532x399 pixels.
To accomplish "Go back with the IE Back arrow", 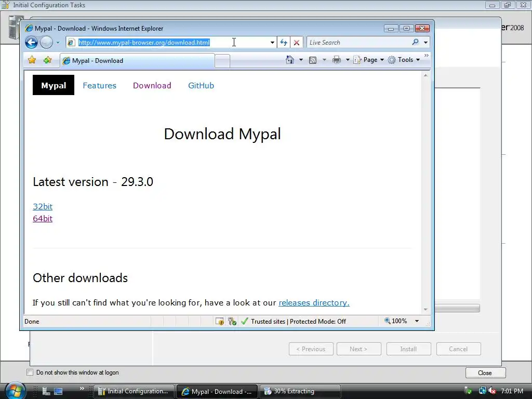I will coord(31,43).
